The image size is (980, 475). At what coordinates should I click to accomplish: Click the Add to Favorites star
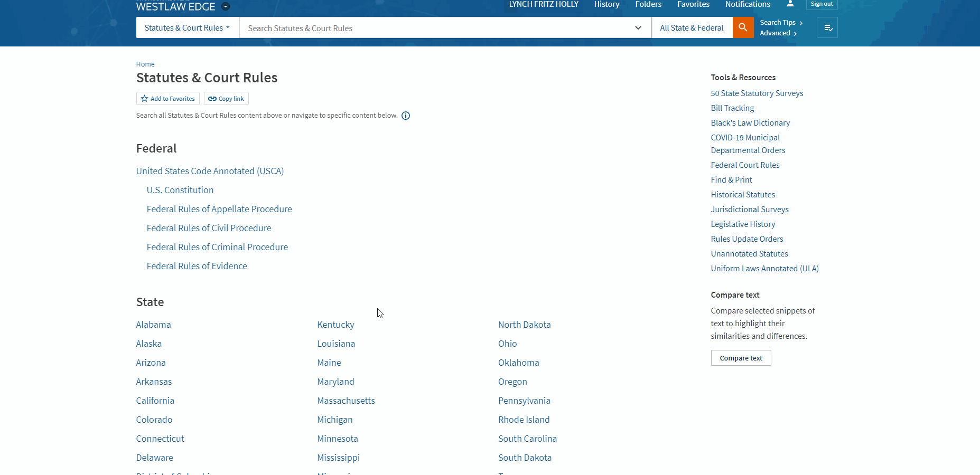pos(145,99)
